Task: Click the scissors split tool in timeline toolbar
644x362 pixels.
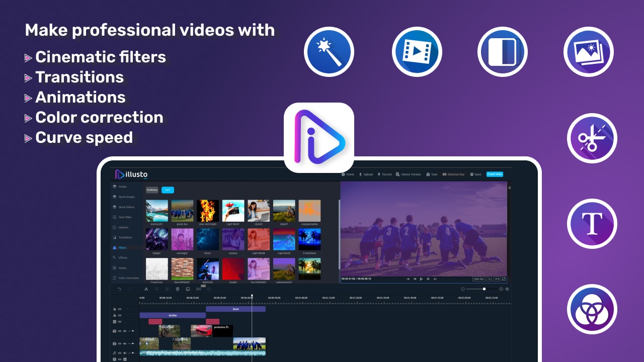Action: coord(146,289)
